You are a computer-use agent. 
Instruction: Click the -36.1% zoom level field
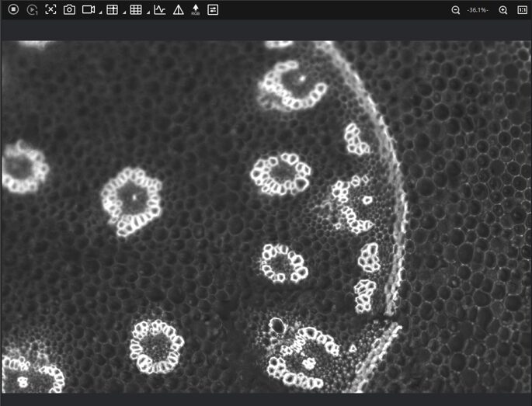[478, 10]
